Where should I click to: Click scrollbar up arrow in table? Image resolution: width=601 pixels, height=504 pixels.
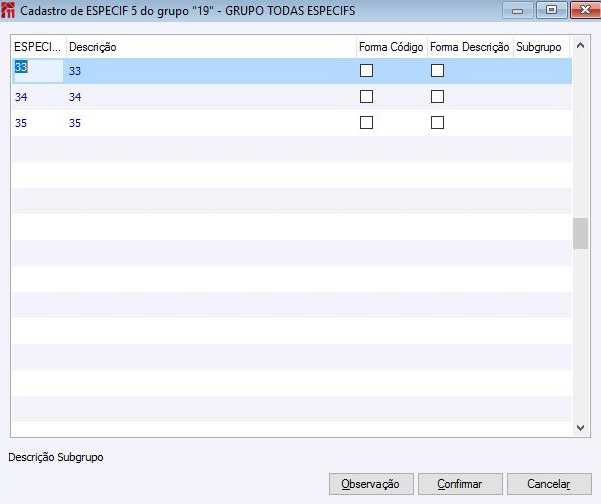tap(580, 46)
